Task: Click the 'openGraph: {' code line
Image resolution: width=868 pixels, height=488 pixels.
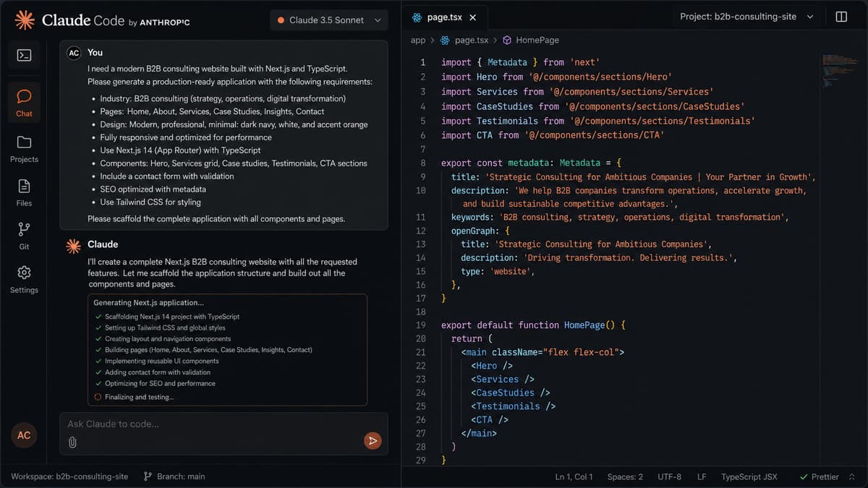Action: pyautogui.click(x=480, y=231)
